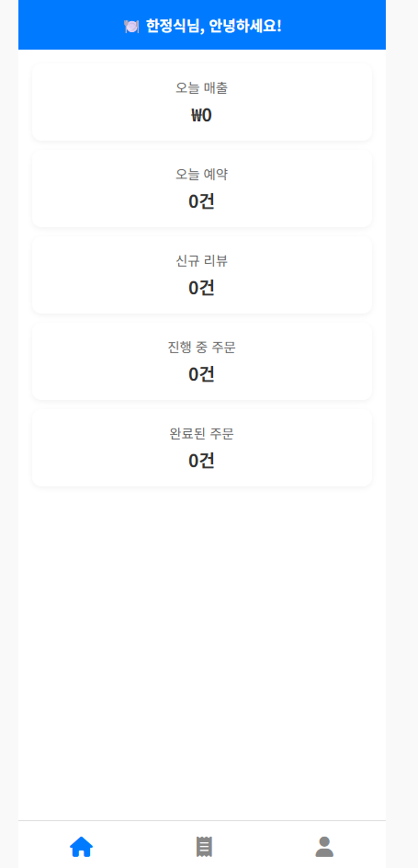This screenshot has width=418, height=868.
Task: Open the 완료된 주문 card
Action: pos(202,448)
